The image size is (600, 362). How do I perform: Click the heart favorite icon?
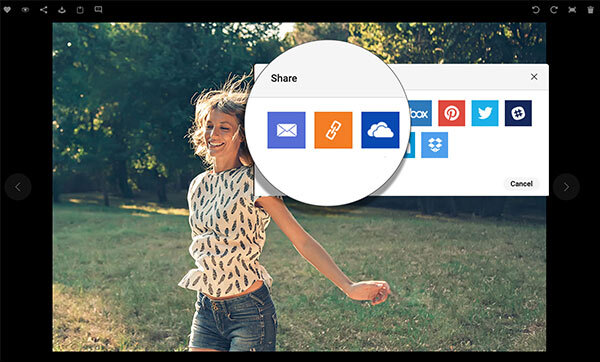click(x=7, y=10)
